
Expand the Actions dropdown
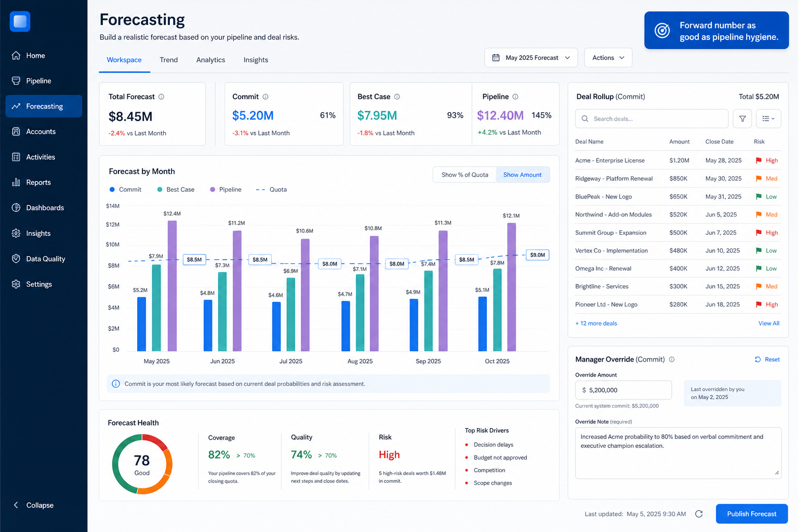pyautogui.click(x=608, y=58)
